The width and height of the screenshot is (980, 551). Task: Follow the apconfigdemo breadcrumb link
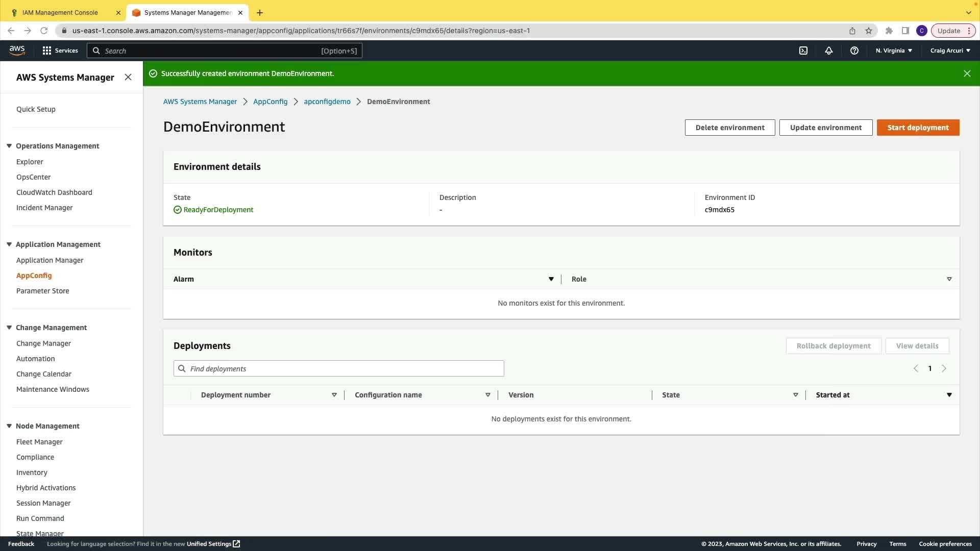pos(327,102)
